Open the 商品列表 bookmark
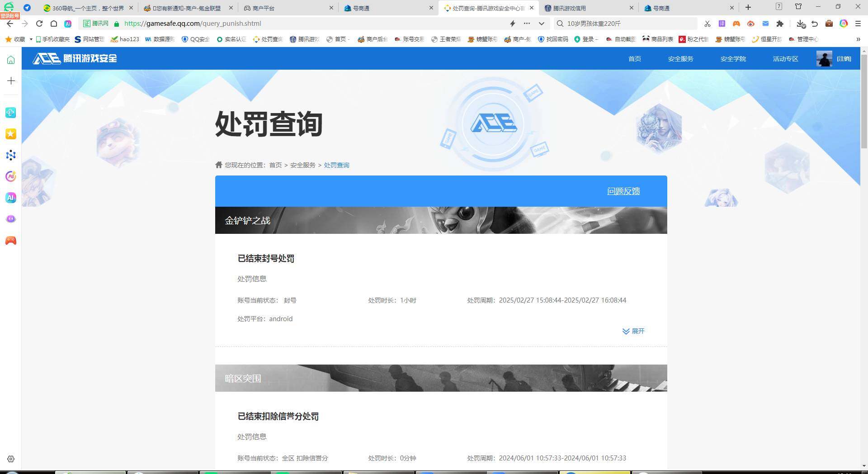This screenshot has width=868, height=474. tap(658, 39)
